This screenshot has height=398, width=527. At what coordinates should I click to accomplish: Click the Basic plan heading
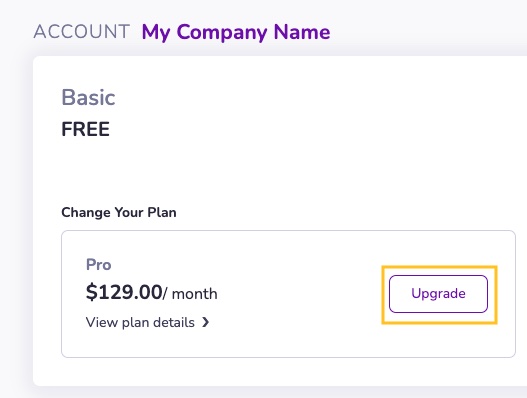tap(88, 97)
